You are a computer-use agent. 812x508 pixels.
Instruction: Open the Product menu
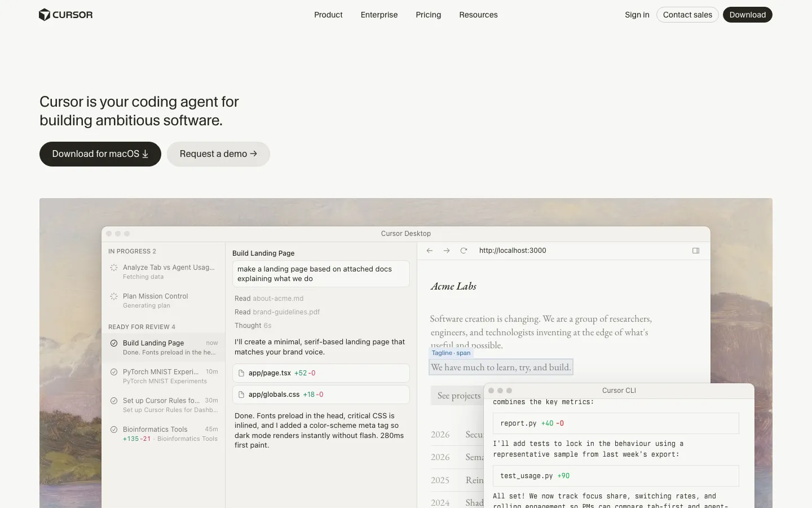[328, 15]
